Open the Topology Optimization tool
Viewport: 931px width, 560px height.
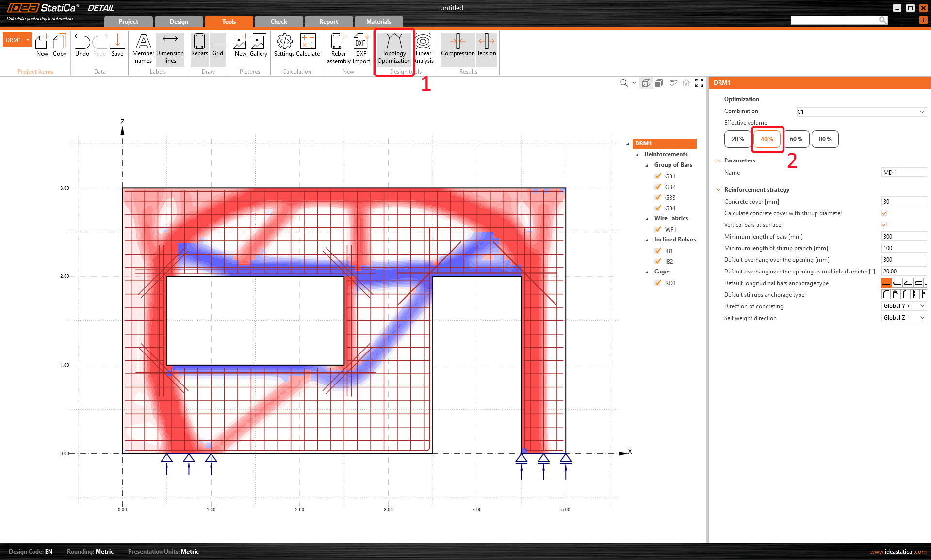(x=393, y=48)
